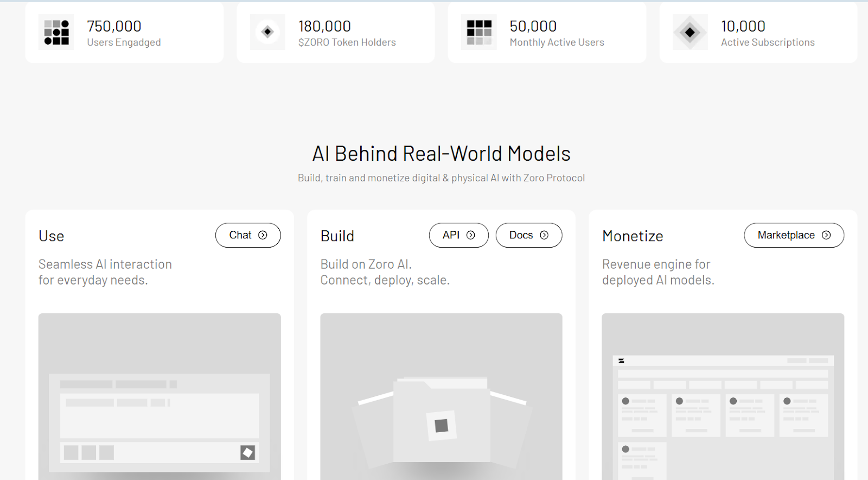Click the Active Subscriptions diamond icon
868x480 pixels.
[690, 32]
